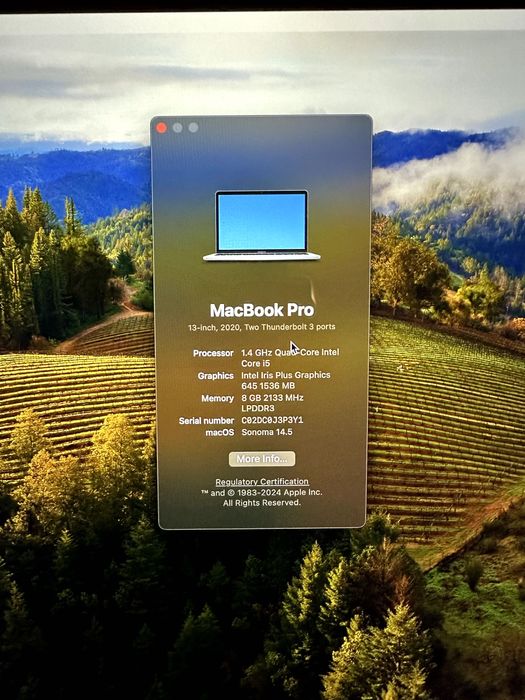Select '8 GB 2133 MHz LPDDR3' value

click(x=272, y=403)
